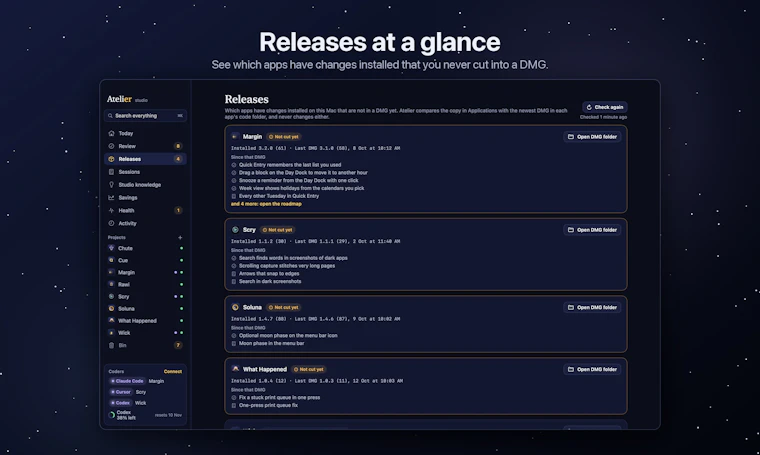Add a project with the plus icon
Viewport: 760px width, 455px height.
pyautogui.click(x=180, y=237)
